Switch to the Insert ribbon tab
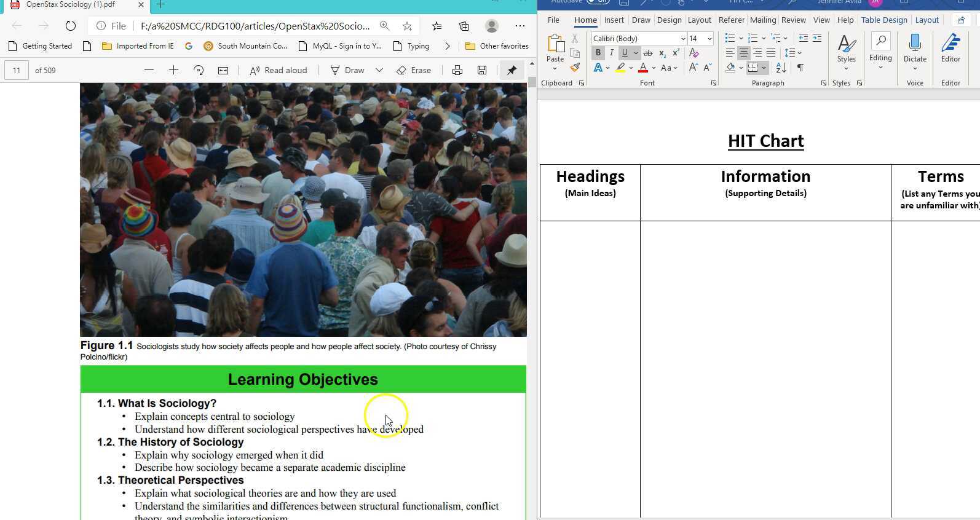 614,20
